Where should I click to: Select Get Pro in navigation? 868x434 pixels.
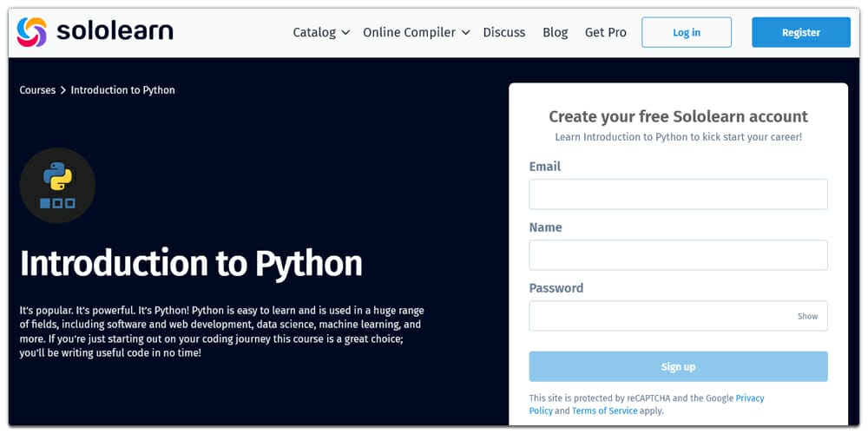[x=606, y=33]
